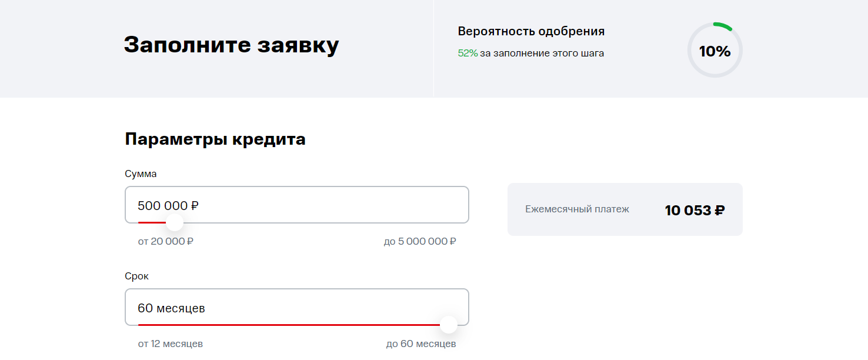Click the Срок input showing 60 месяцев
The height and width of the screenshot is (360, 868).
pos(296,307)
